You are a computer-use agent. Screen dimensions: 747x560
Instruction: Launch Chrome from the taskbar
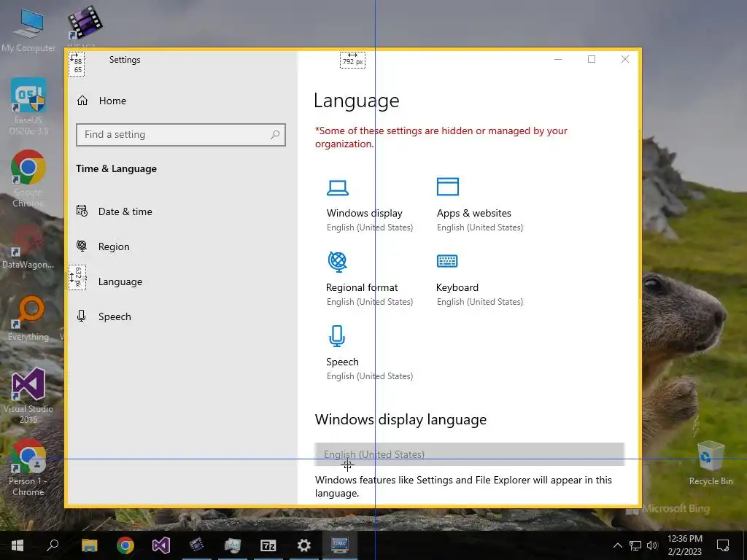click(125, 545)
